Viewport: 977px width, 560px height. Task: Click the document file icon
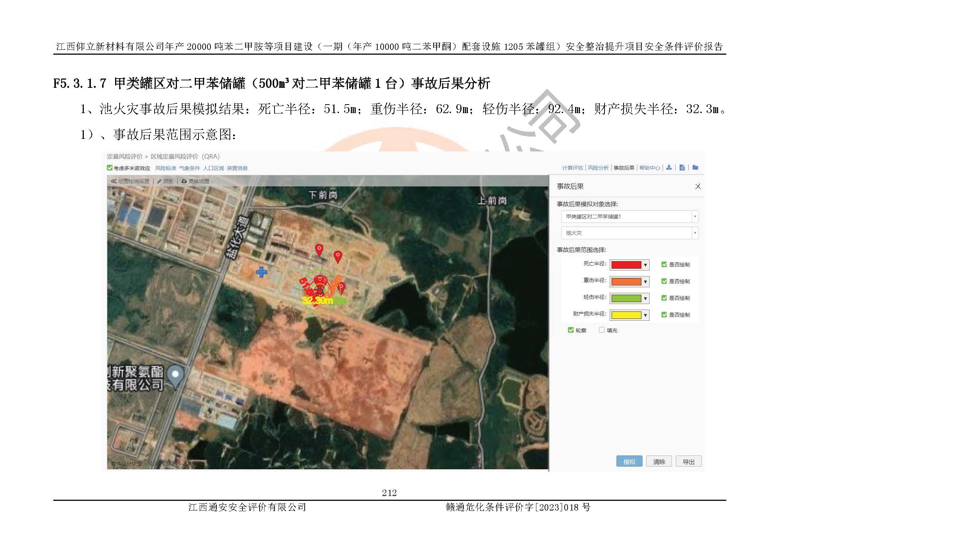click(682, 167)
